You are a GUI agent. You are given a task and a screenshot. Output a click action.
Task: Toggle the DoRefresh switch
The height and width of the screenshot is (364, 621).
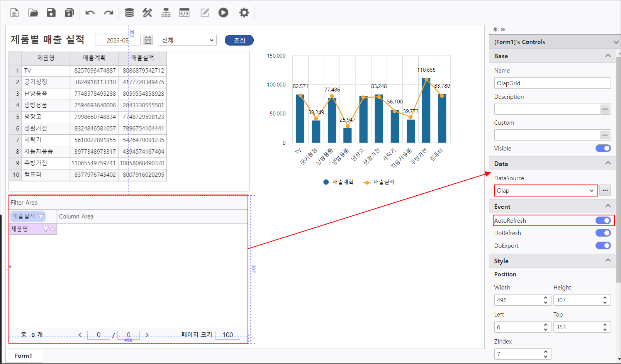click(603, 233)
